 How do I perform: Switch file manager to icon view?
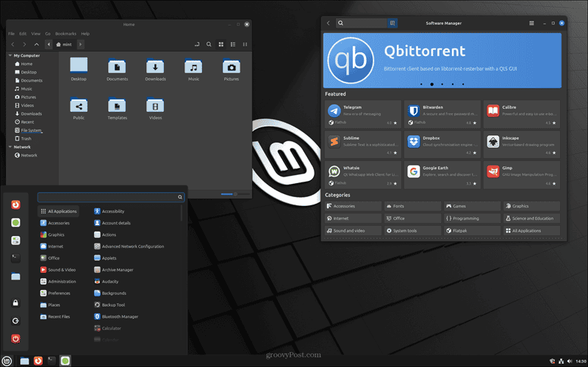coord(221,44)
